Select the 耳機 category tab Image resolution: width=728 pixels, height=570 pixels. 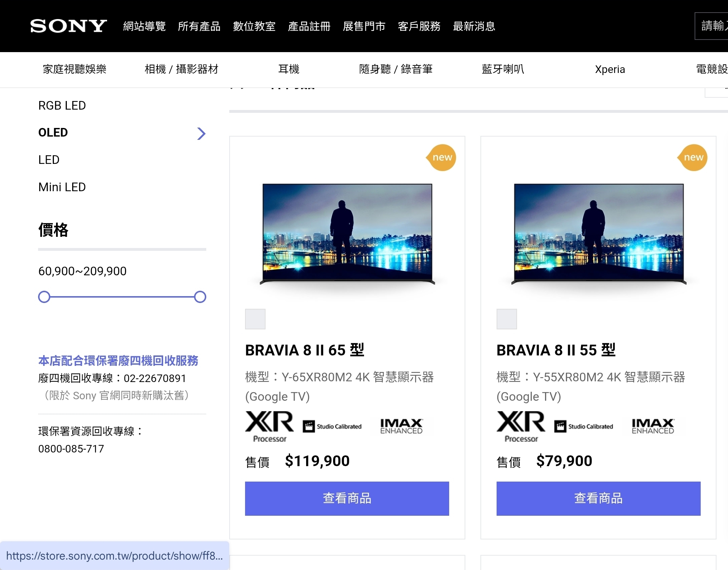click(x=289, y=69)
